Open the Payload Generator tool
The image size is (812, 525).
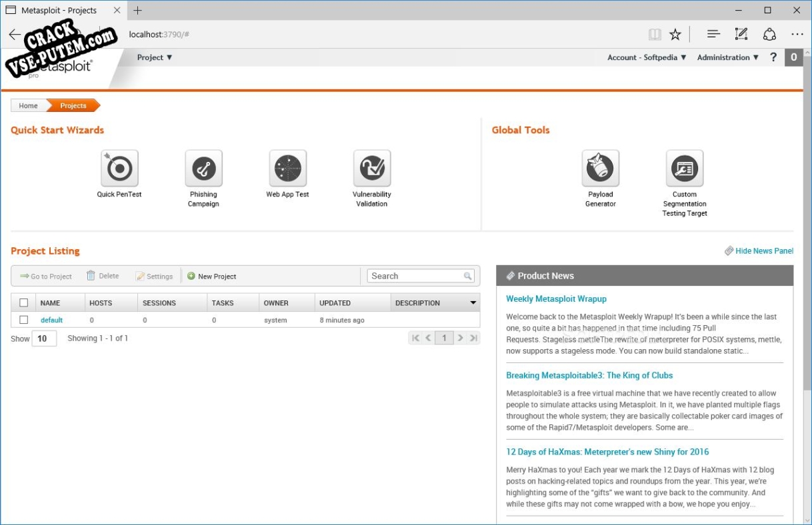pyautogui.click(x=600, y=169)
